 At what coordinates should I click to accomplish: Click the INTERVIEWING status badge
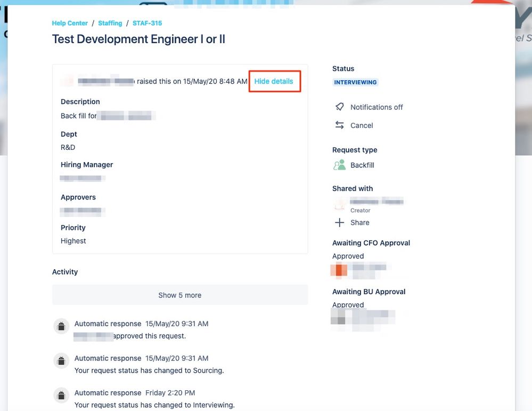click(355, 82)
